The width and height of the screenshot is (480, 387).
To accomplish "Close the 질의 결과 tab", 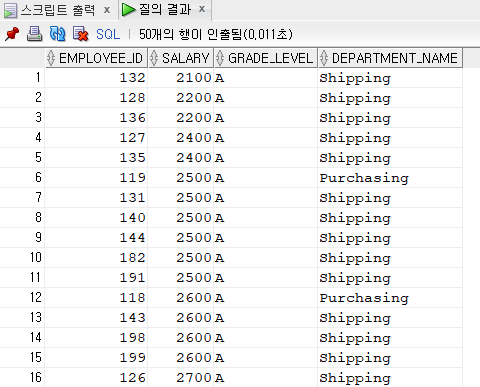I will 202,9.
